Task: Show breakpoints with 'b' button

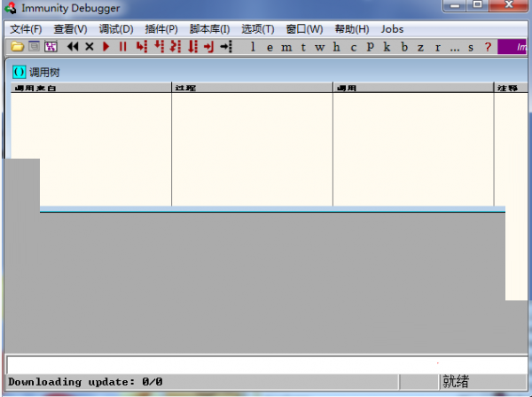Action: [404, 47]
